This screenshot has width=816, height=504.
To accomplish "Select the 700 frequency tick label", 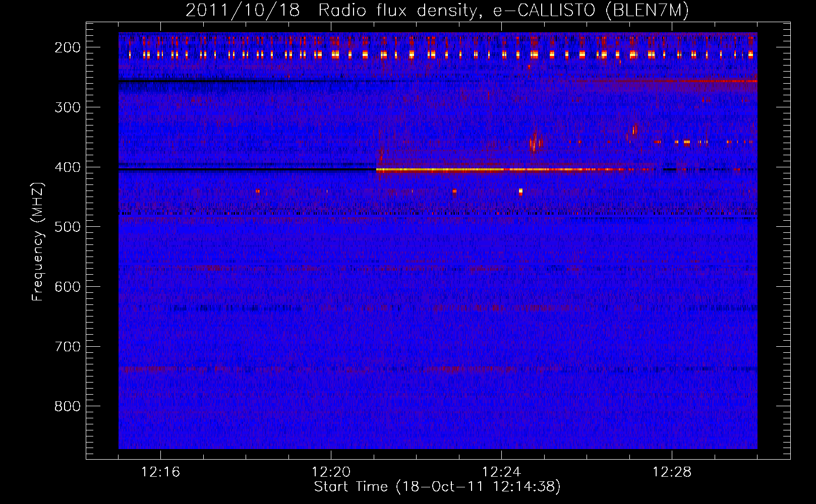I will point(68,347).
